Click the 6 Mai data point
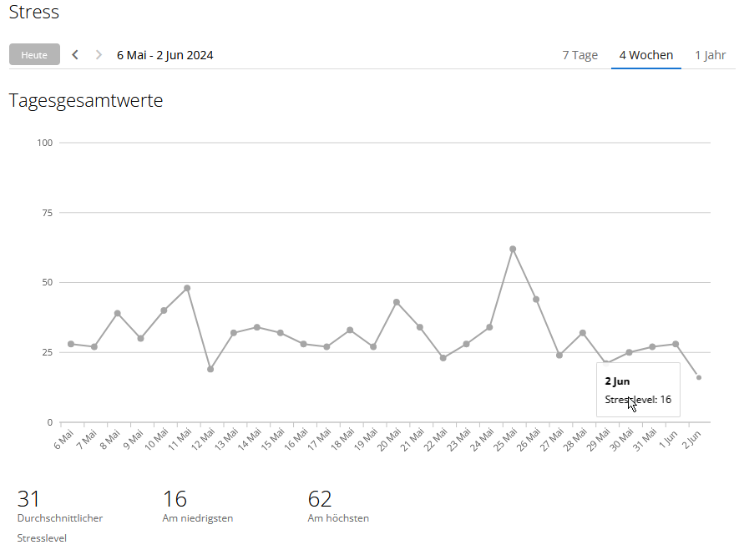This screenshot has height=560, width=744. [71, 344]
